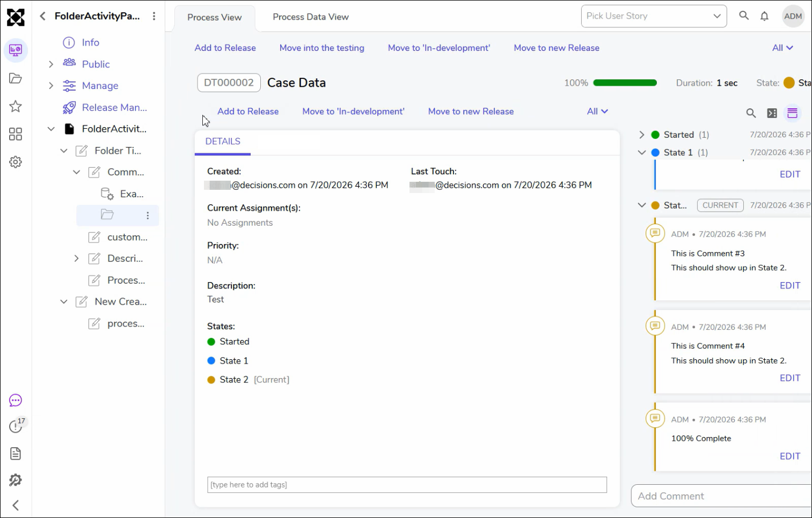Open the history clock showing 17
Screen dimensions: 812x518
(16, 426)
